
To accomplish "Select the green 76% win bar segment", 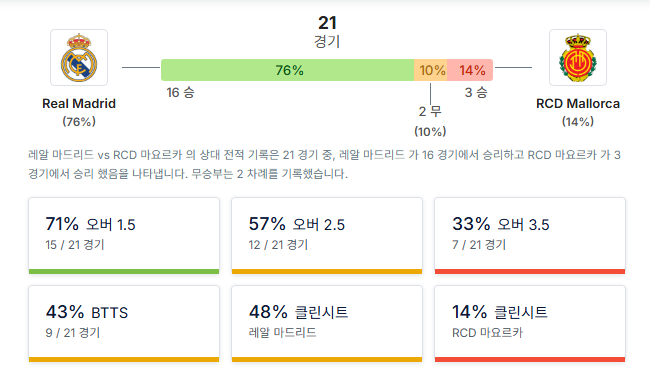I will pyautogui.click(x=287, y=70).
